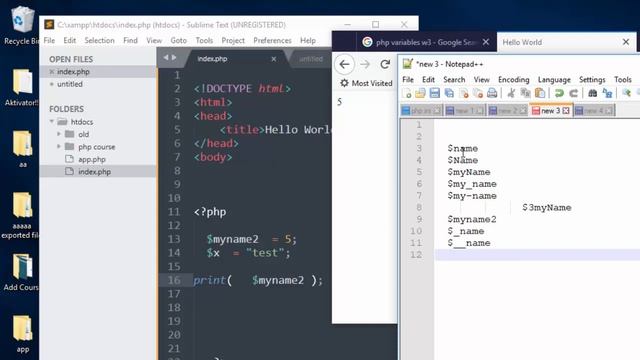The width and height of the screenshot is (640, 360).
Task: Click the browser Back arrow button
Action: [344, 64]
